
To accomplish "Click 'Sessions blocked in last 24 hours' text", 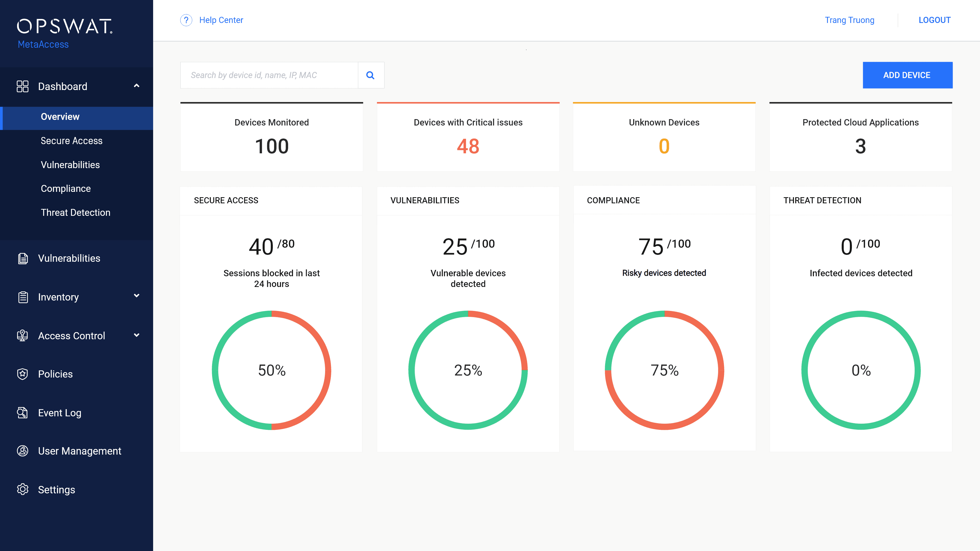I will 272,278.
